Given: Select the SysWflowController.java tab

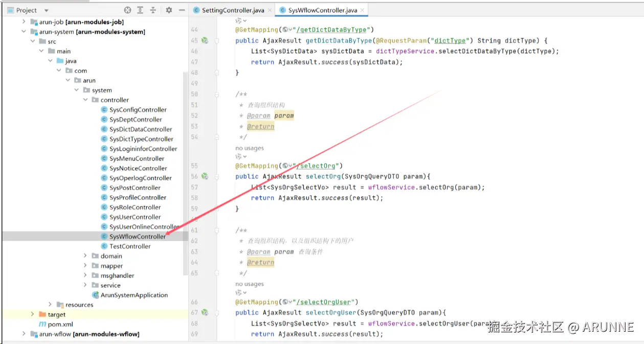Looking at the screenshot, I should [322, 10].
